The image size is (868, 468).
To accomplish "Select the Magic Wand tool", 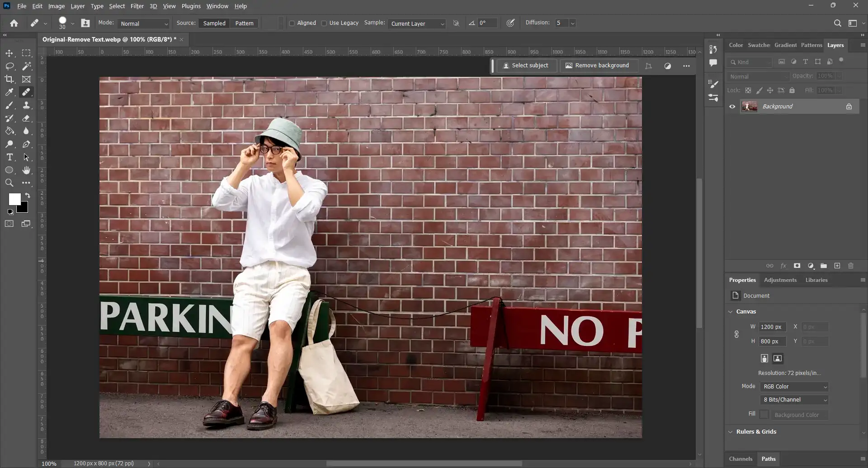I will 26,66.
